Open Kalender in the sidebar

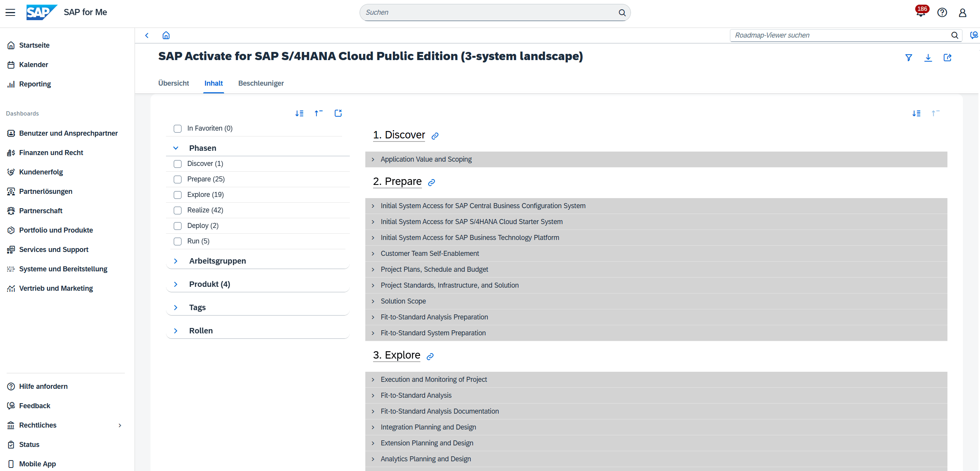(33, 65)
